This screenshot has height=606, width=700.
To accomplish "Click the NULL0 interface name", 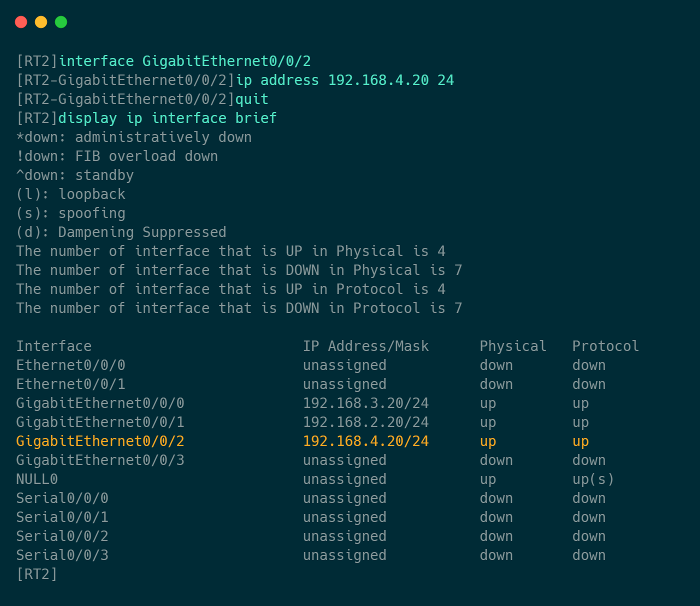I will [37, 479].
